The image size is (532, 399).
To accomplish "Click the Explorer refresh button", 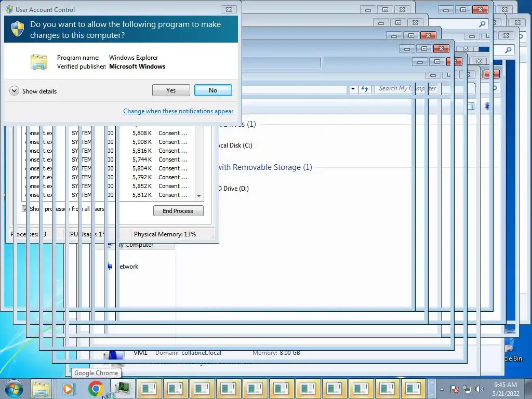I will pos(365,89).
